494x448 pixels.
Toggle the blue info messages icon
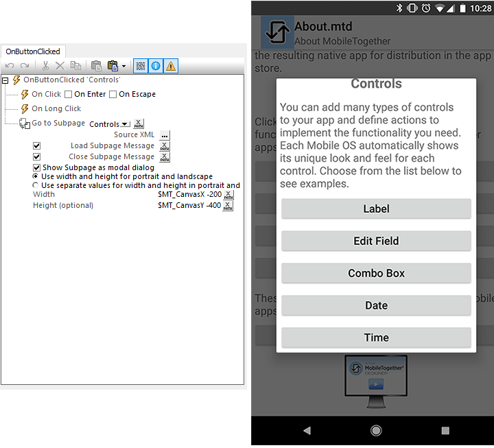(155, 66)
